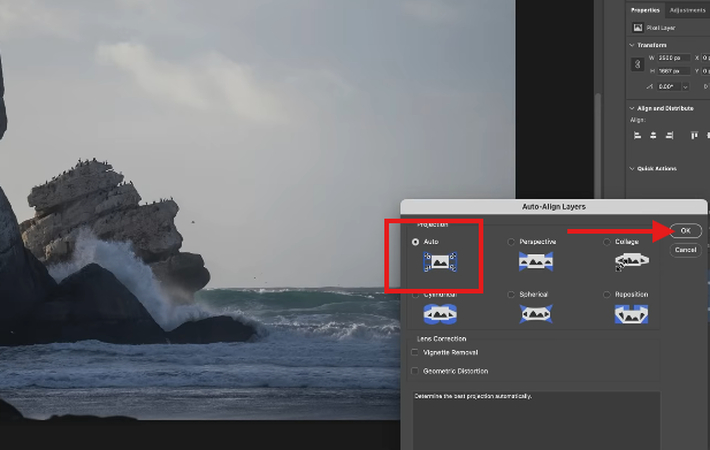Click the Cylindrical projection preview icon
This screenshot has height=450, width=710.
tap(439, 313)
